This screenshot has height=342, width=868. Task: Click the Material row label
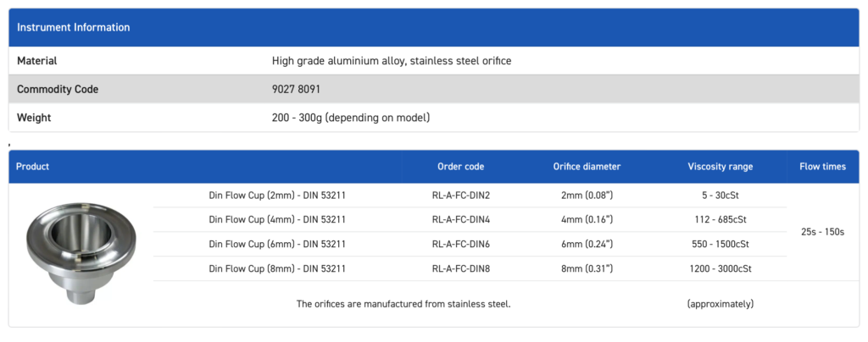37,61
